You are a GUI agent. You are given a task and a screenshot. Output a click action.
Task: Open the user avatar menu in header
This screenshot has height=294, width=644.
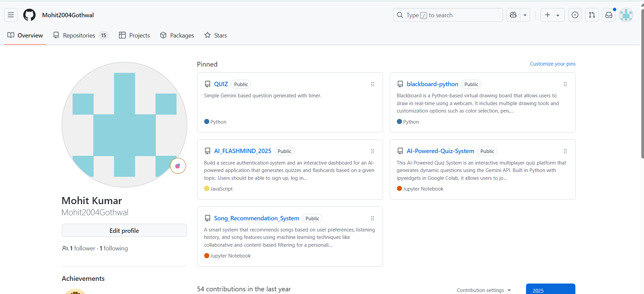click(x=626, y=15)
